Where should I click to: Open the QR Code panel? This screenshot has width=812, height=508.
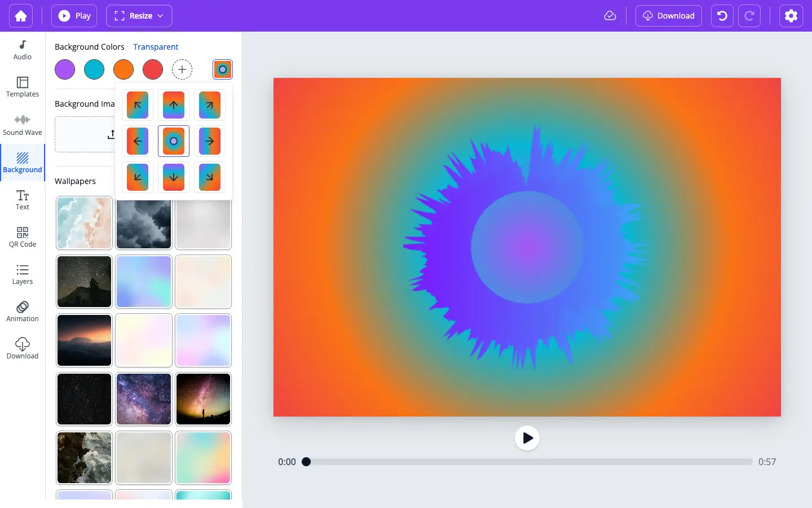pos(23,237)
